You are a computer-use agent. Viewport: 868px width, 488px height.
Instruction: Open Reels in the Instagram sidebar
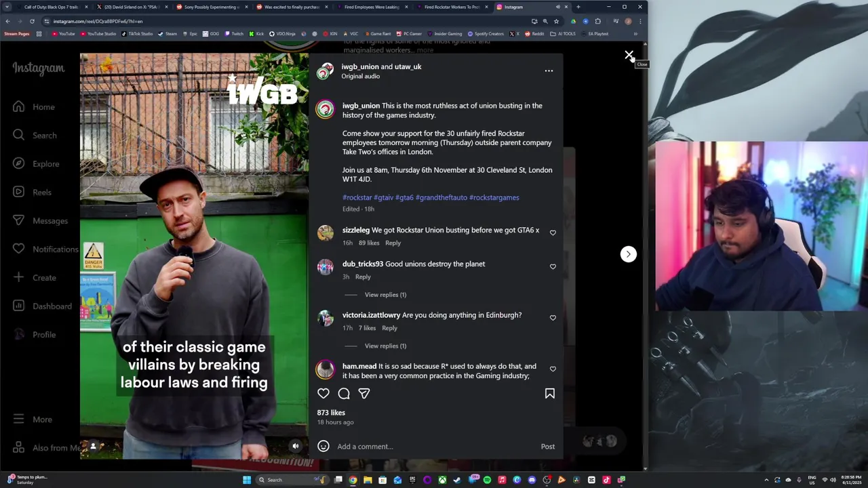pyautogui.click(x=32, y=192)
